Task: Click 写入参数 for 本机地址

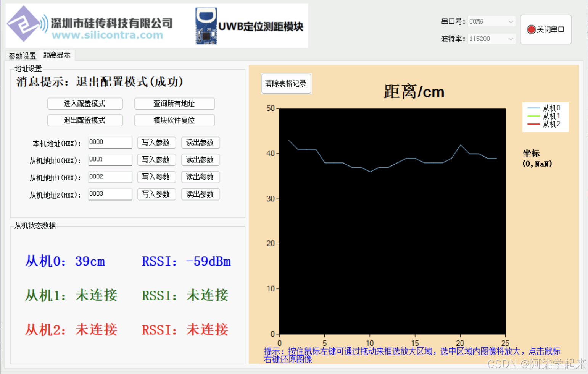Action: (156, 142)
